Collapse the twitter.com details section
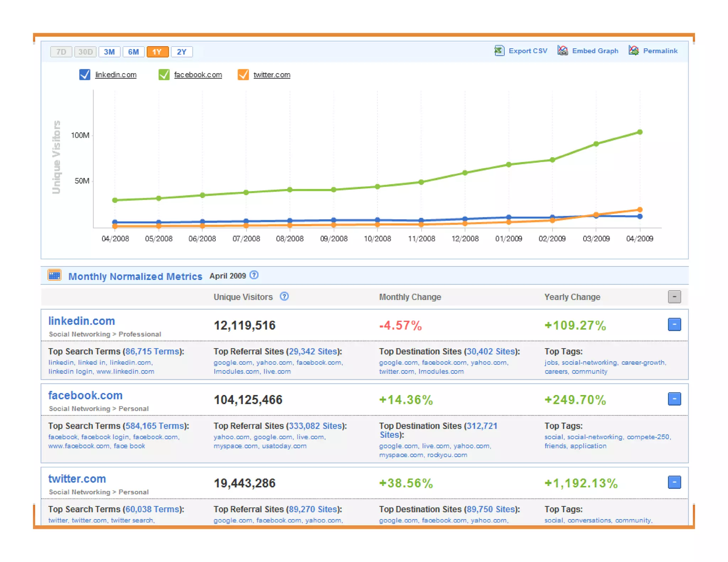728x562 pixels. (674, 482)
